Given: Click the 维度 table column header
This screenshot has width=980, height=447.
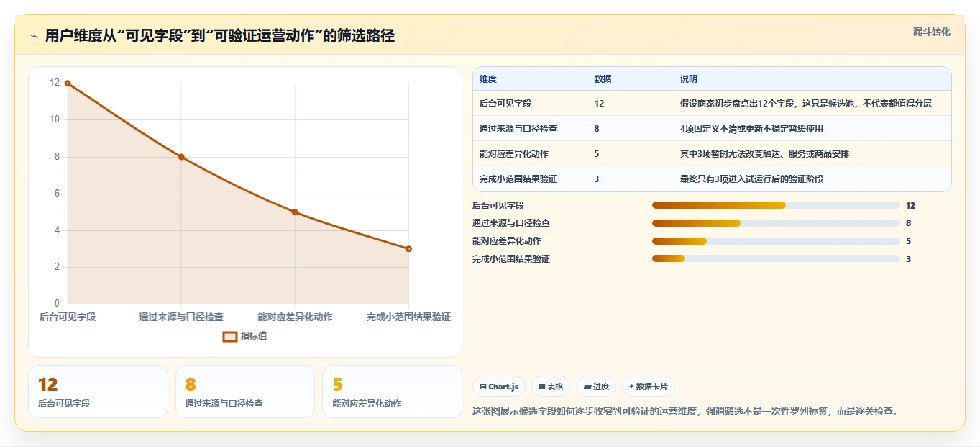Looking at the screenshot, I should (x=488, y=79).
